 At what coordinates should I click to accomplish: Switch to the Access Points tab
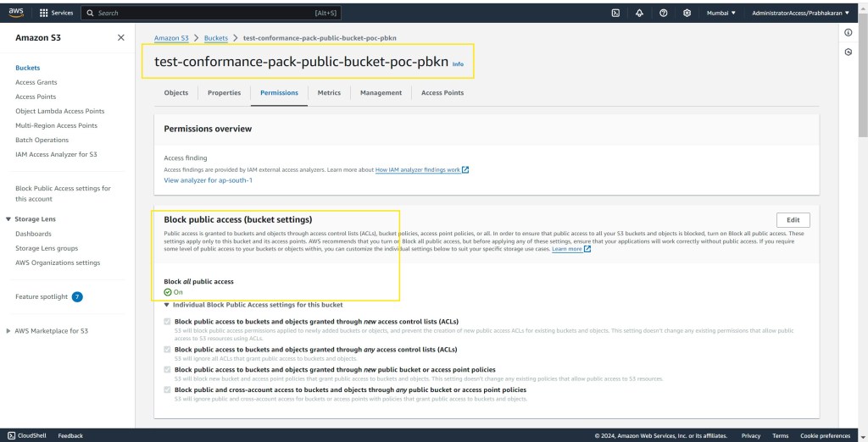(x=442, y=92)
